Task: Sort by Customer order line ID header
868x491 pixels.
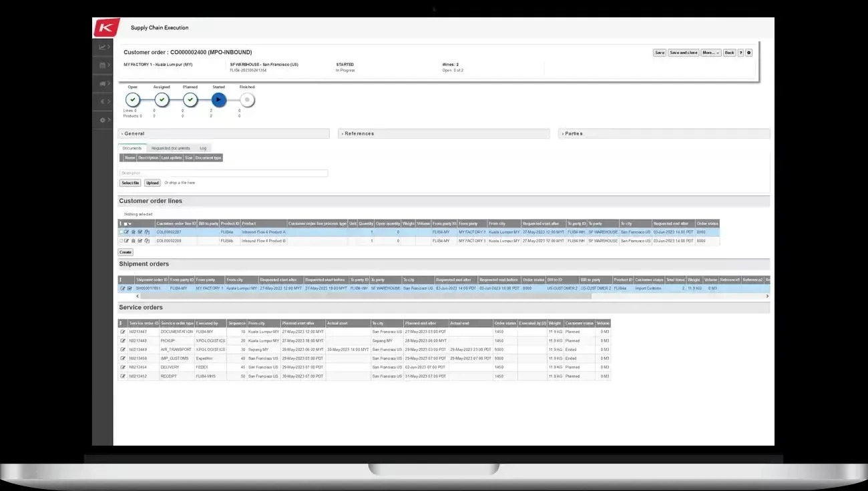Action: coord(176,223)
